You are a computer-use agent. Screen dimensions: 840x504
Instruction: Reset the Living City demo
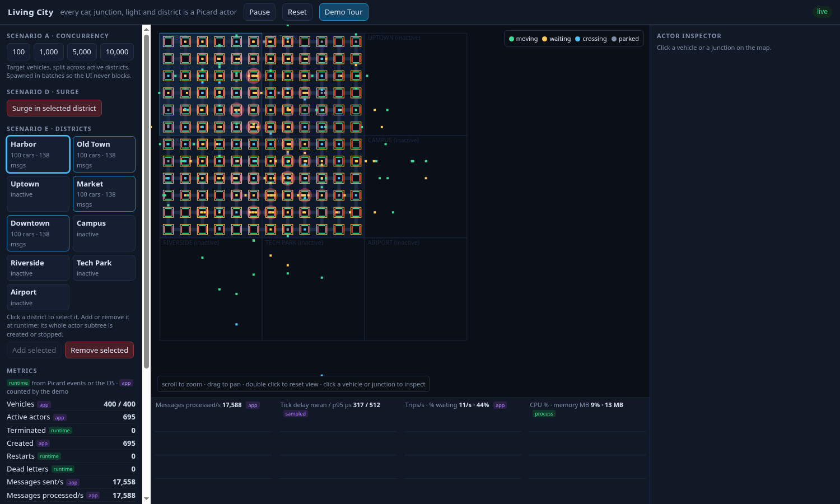point(297,12)
